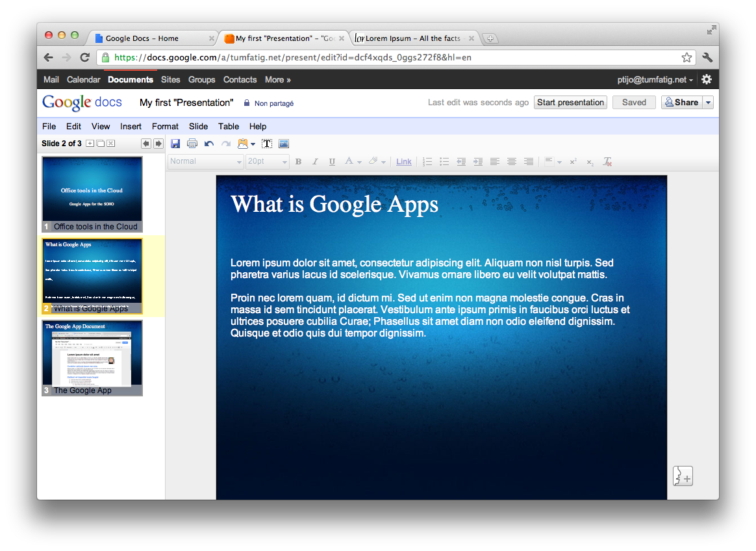Increase the paragraph indent
Viewport: 756px width, 551px height.
(x=478, y=162)
